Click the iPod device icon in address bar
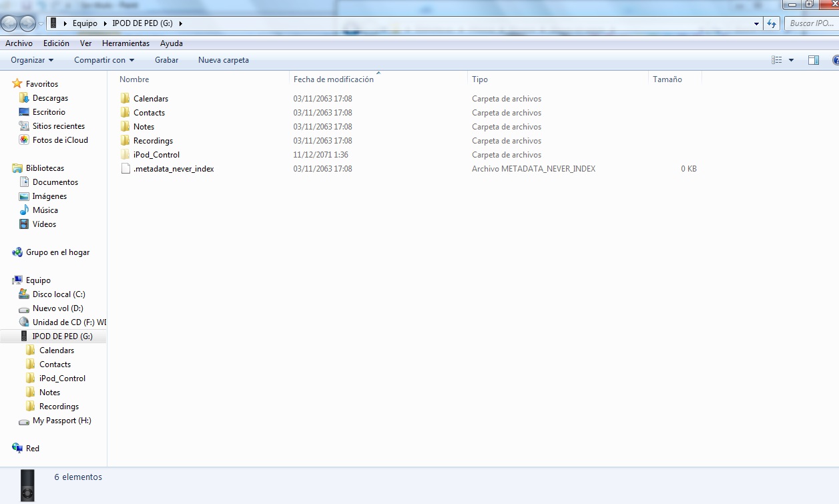This screenshot has height=504, width=839. tap(53, 23)
